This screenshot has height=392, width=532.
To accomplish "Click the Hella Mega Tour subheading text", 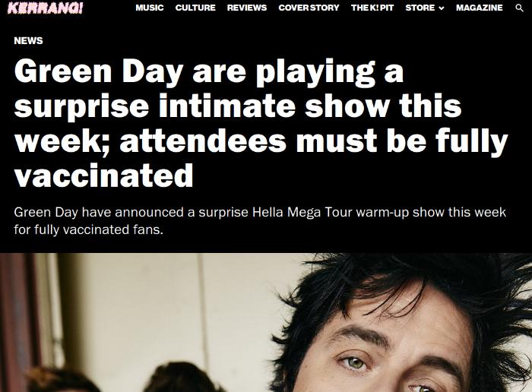I will pyautogui.click(x=260, y=212).
